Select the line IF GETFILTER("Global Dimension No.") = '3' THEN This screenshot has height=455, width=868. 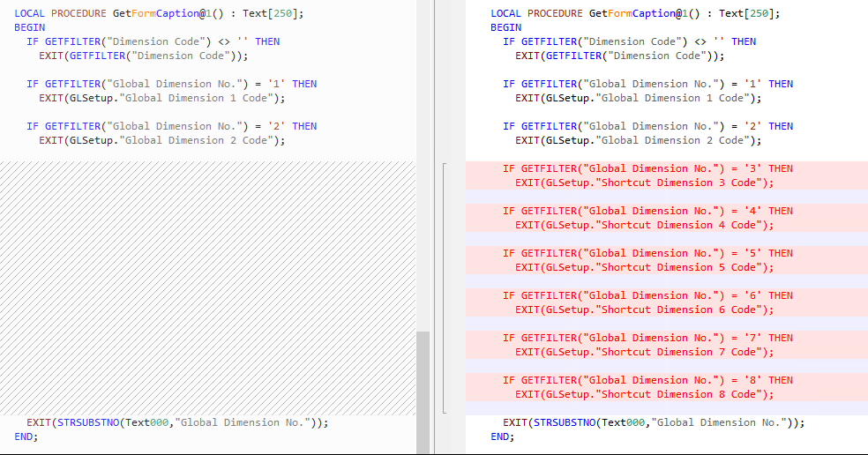tap(647, 168)
